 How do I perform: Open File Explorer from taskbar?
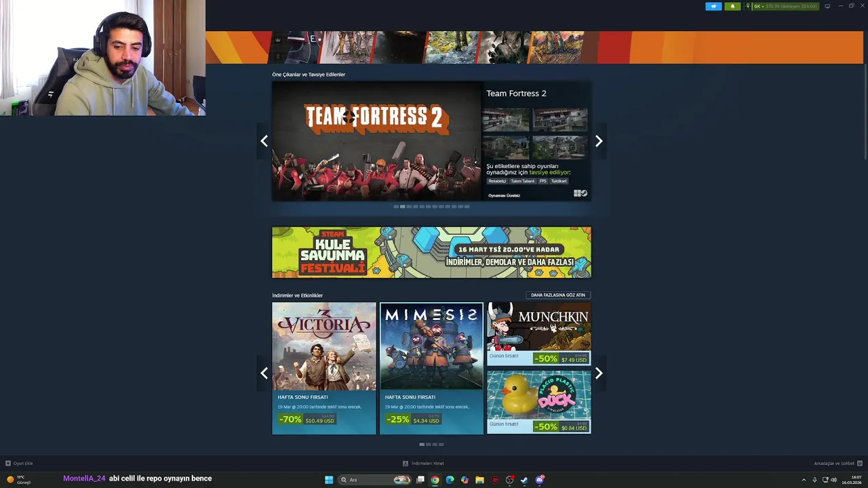(x=479, y=480)
